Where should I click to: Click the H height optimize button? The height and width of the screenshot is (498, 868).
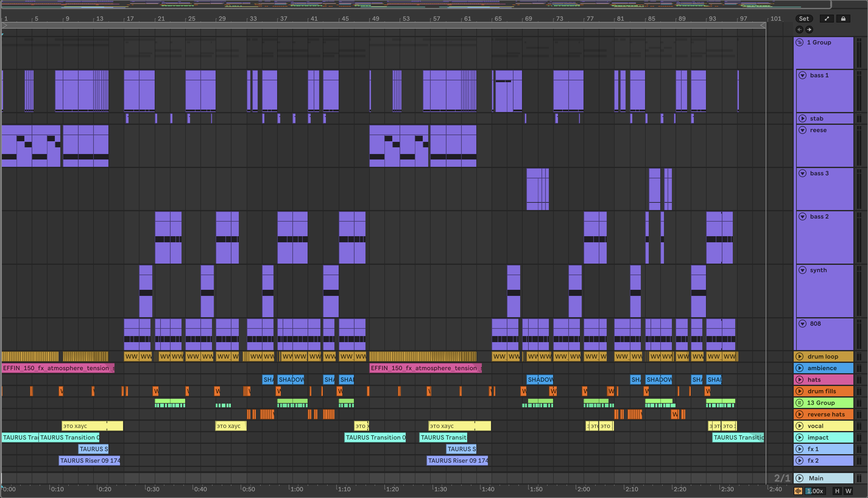coord(837,491)
